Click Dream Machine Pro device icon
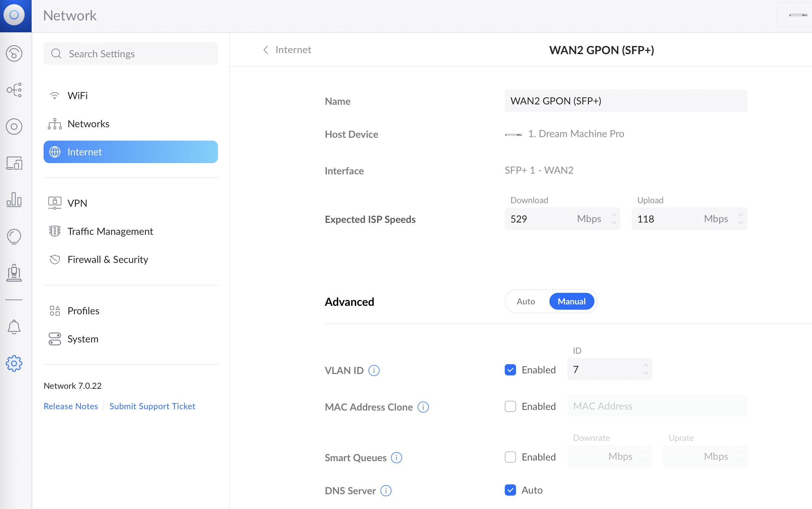This screenshot has width=812, height=509. click(514, 134)
